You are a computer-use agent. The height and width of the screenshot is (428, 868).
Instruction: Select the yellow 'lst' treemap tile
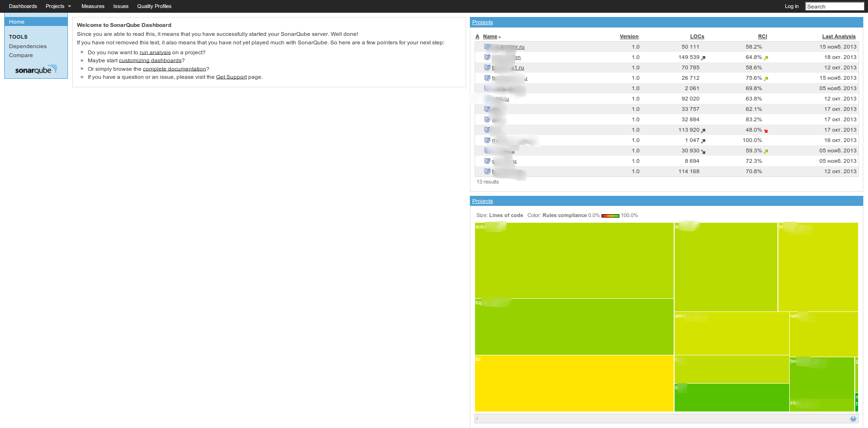click(x=574, y=383)
